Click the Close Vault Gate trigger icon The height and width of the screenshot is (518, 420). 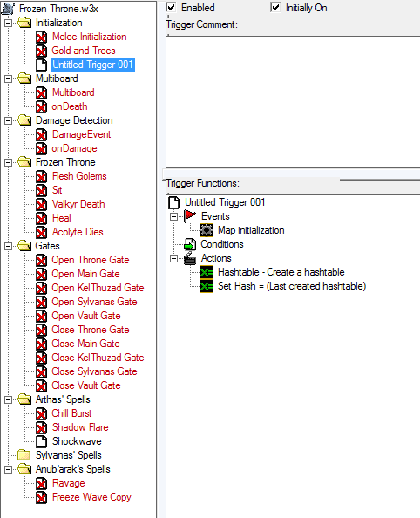[x=41, y=385]
